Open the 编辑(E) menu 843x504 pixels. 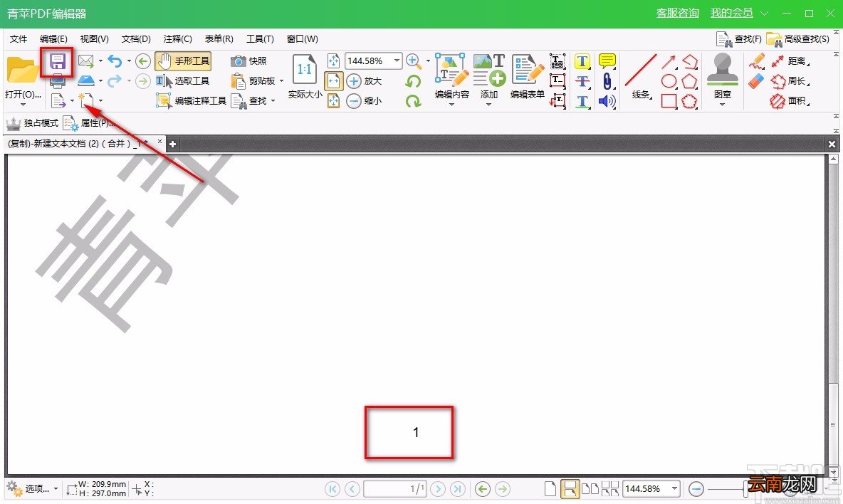(53, 38)
